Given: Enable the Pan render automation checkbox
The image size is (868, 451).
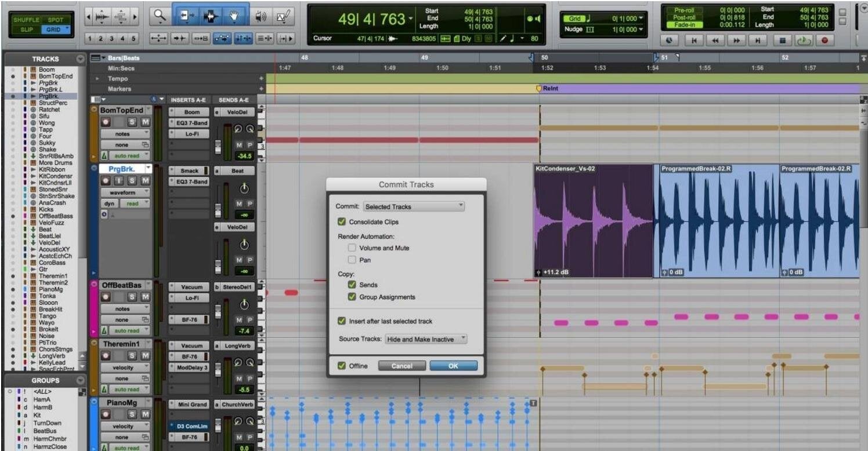Looking at the screenshot, I should coord(352,260).
